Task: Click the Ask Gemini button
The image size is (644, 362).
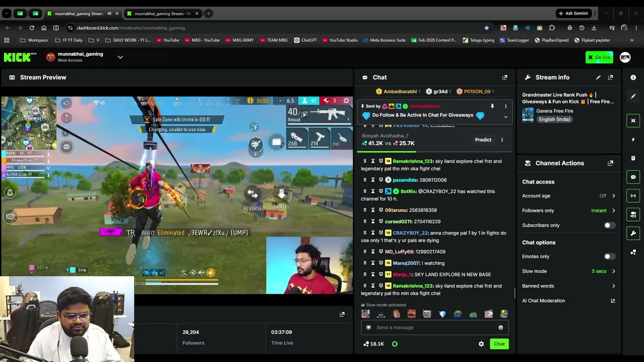Action: click(573, 14)
